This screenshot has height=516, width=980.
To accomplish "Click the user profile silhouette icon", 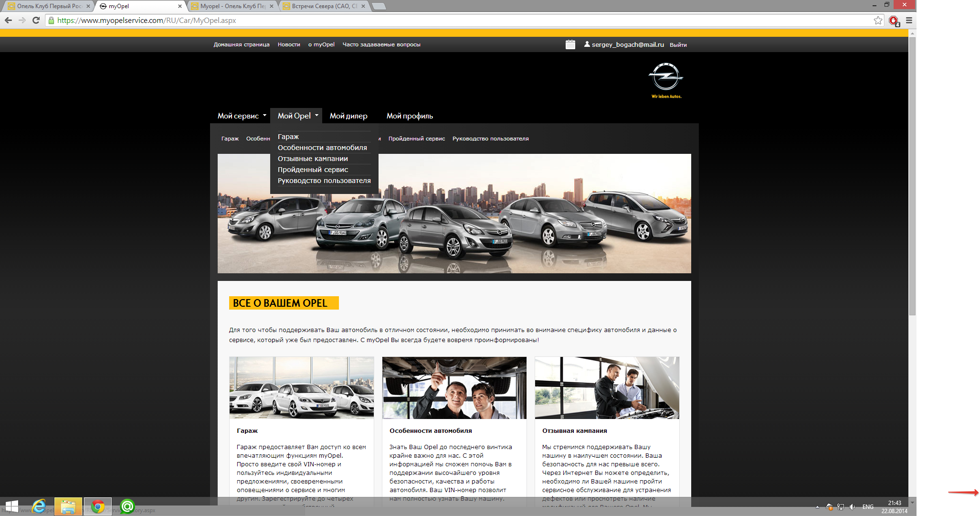I will (587, 44).
